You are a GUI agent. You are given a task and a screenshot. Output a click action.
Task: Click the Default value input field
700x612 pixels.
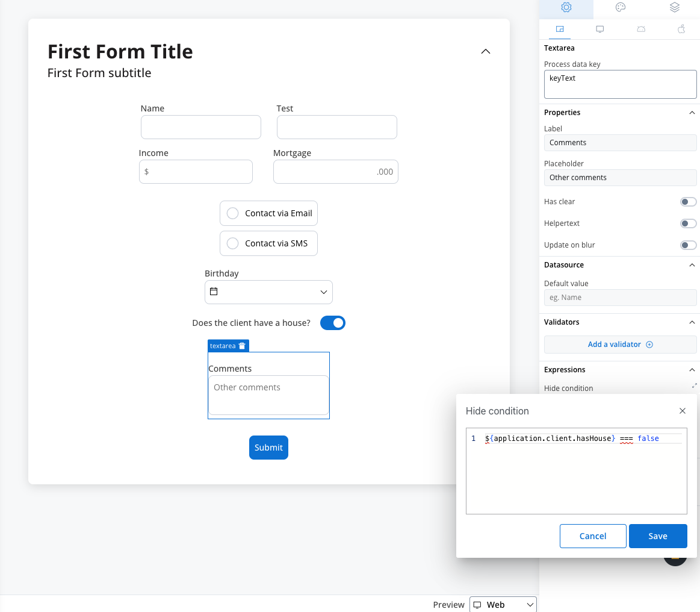tap(620, 298)
